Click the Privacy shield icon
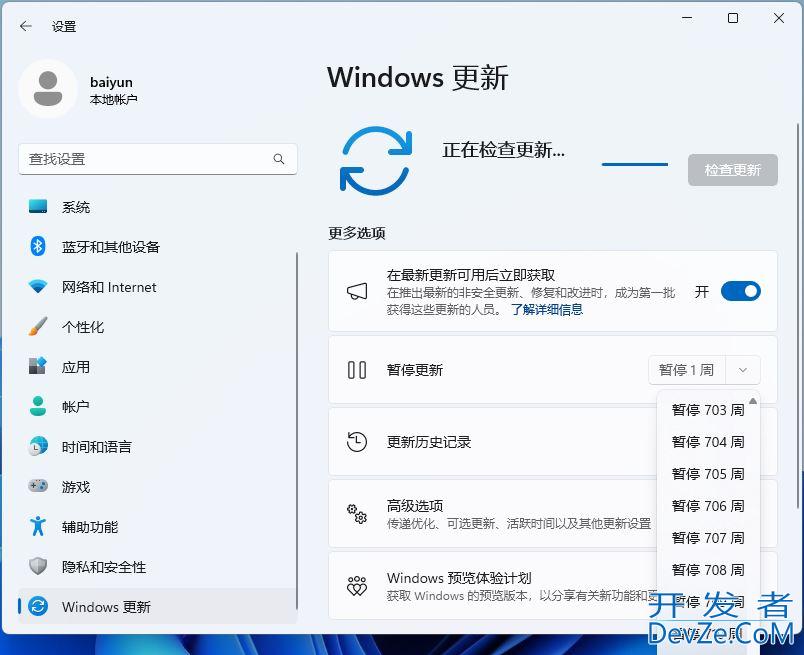 (38, 566)
